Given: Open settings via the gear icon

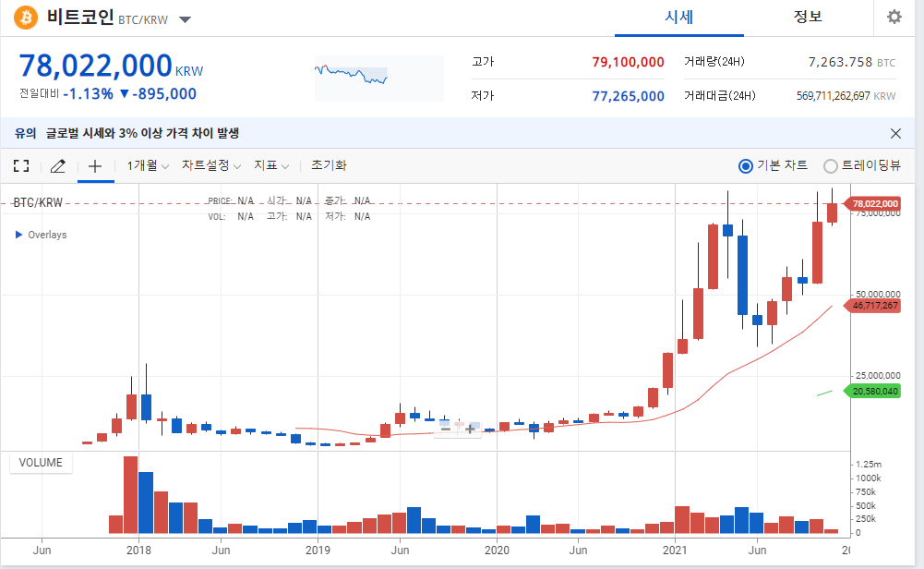Looking at the screenshot, I should (894, 18).
